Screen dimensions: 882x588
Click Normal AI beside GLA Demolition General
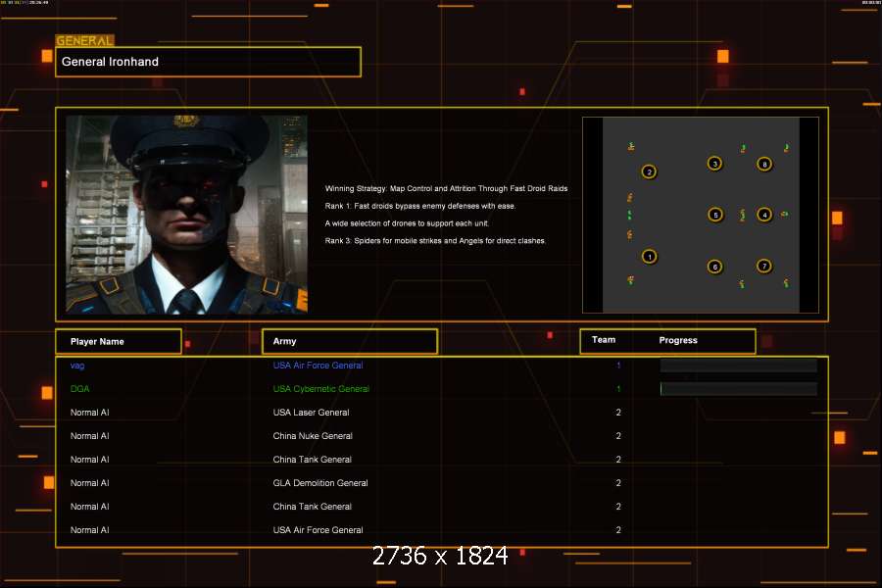tap(90, 483)
